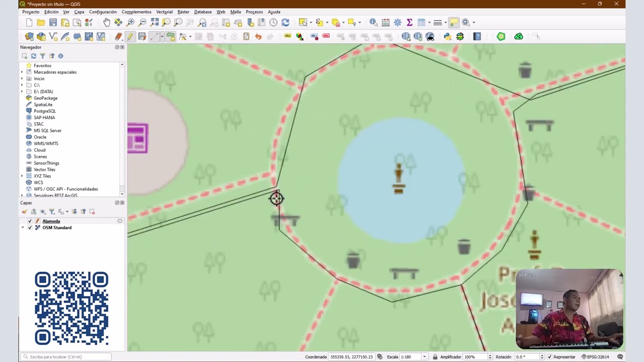
Task: Close the Navegador panel
Action: pyautogui.click(x=122, y=47)
